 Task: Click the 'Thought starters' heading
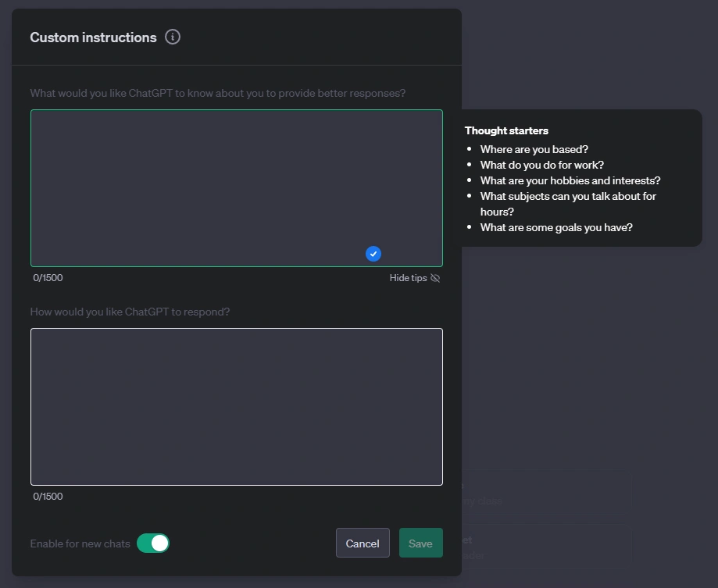click(x=506, y=130)
